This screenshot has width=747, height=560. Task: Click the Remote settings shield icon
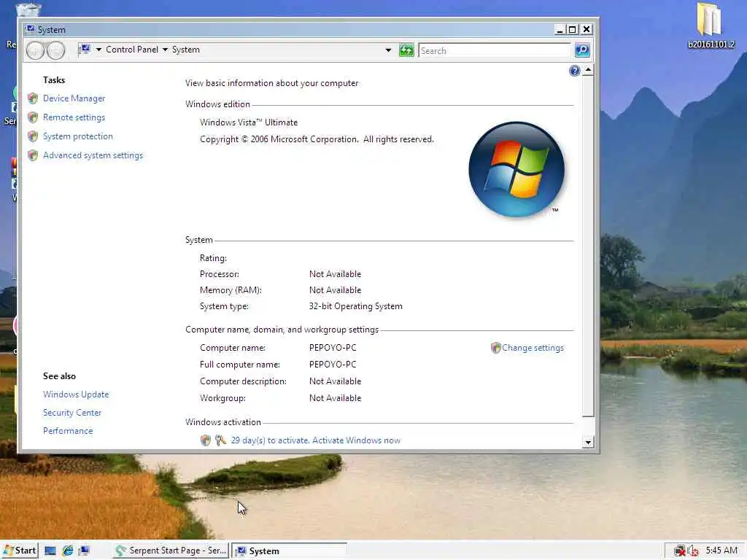pyautogui.click(x=33, y=117)
